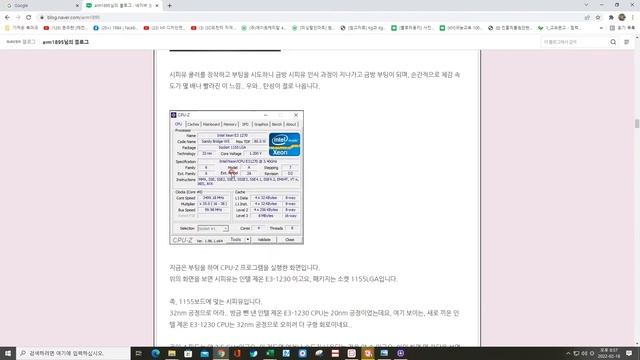The image size is (640, 360).
Task: Open the arm1895님의 블로그 header link
Action: 66,42
